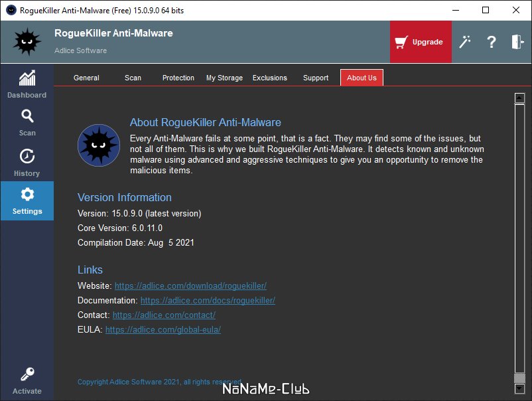
Task: Click the magic wand icon in header
Action: (x=465, y=42)
